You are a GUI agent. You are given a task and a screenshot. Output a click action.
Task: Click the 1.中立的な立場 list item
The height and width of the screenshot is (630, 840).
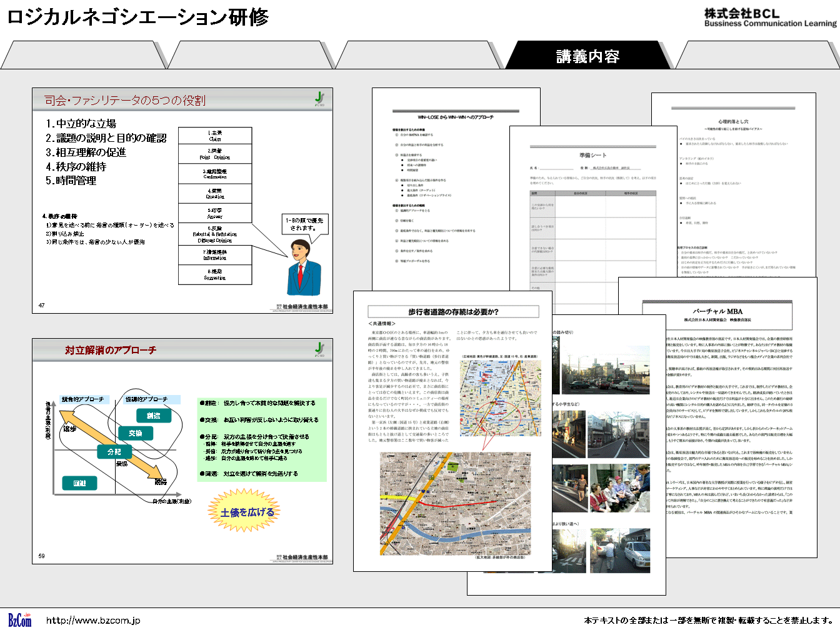pos(81,124)
